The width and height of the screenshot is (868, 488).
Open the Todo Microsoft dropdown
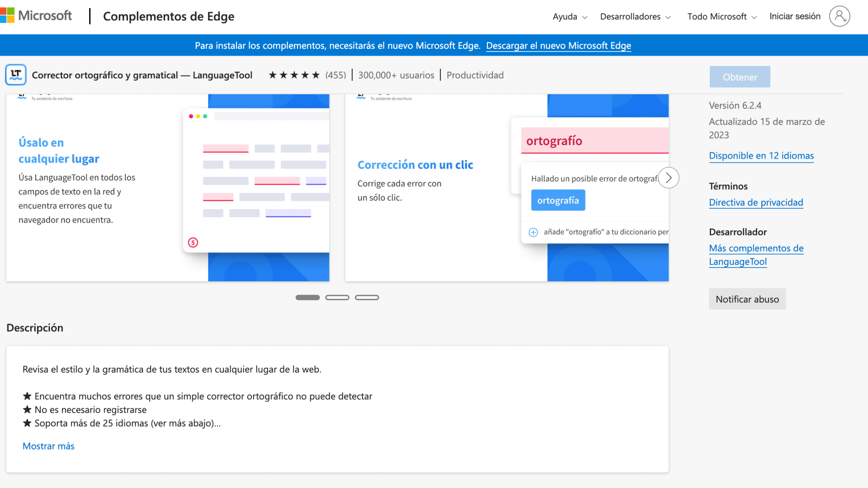point(722,17)
